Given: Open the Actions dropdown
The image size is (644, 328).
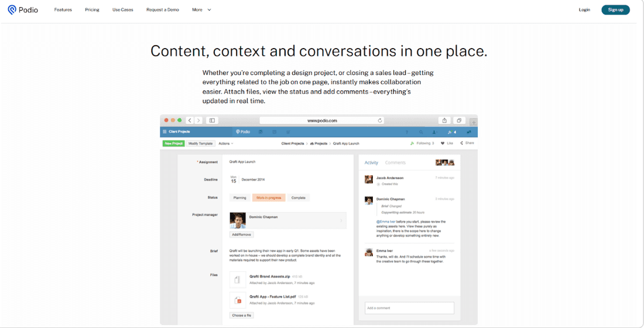Looking at the screenshot, I should coord(225,143).
